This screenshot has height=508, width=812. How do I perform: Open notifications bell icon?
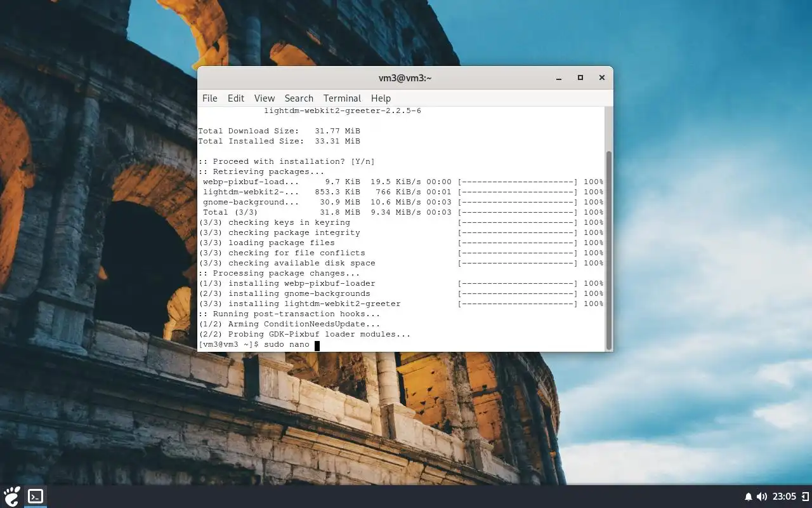(749, 497)
